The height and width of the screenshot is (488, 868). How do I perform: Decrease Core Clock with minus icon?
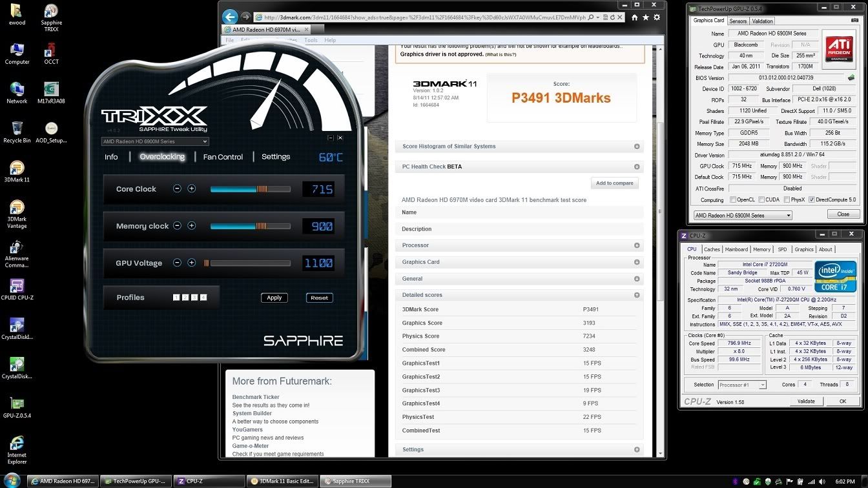[x=177, y=188]
